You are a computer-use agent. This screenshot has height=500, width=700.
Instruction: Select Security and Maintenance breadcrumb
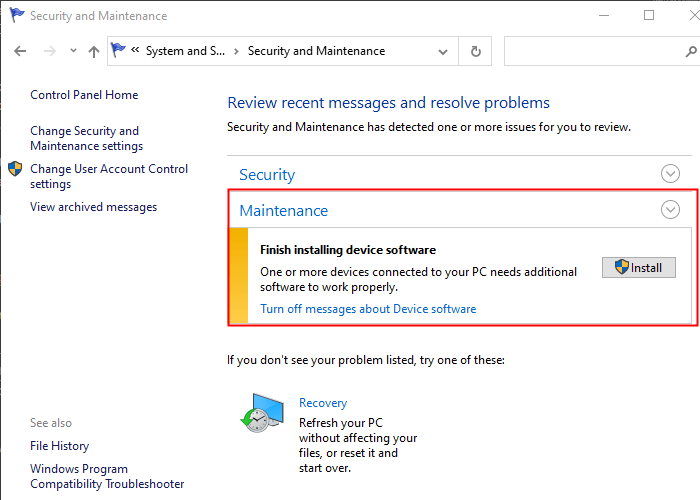(316, 51)
